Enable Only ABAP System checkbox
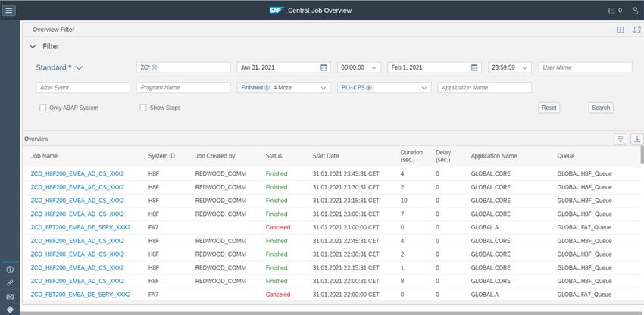 tap(43, 108)
